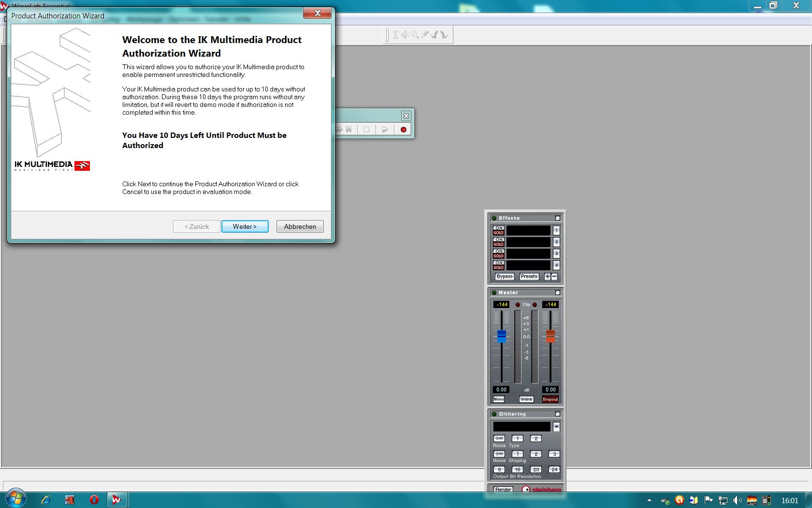Select the magnifier zoom tool
Viewport: 812px width, 508px height.
415,35
